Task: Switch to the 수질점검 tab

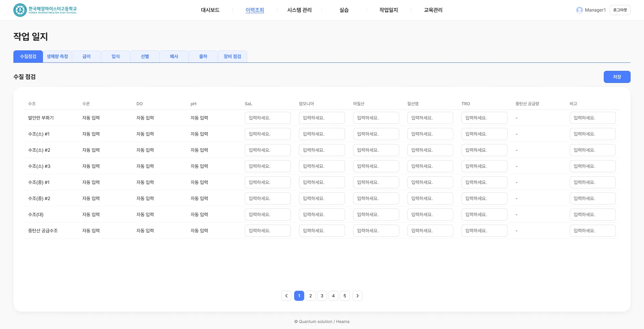Action: coord(28,56)
